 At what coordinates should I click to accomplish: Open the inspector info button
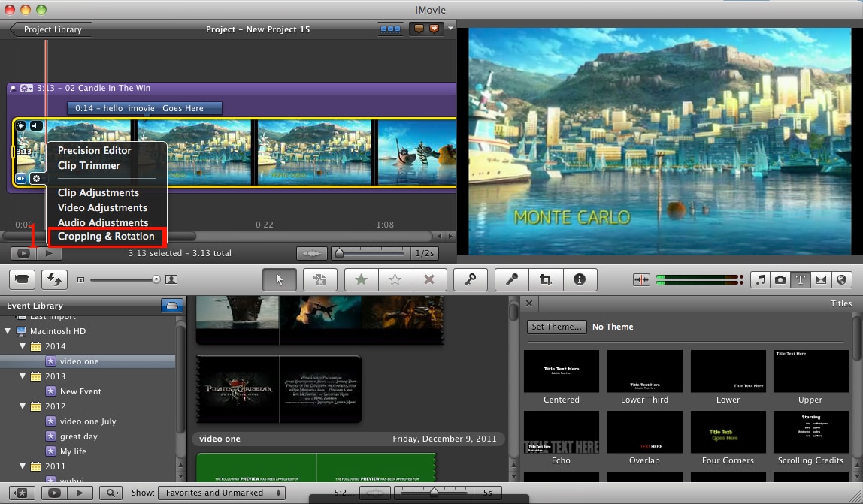pos(579,279)
